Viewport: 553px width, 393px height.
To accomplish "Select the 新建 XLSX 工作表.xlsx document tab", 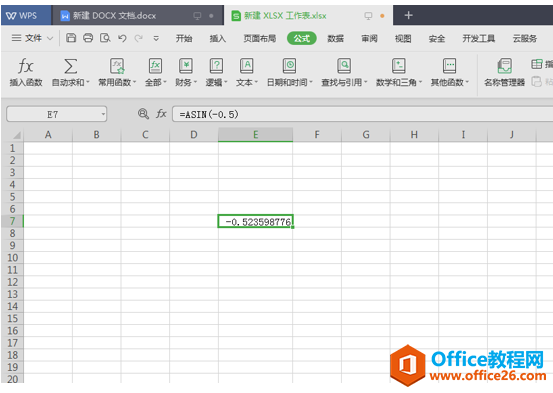I will 308,16.
